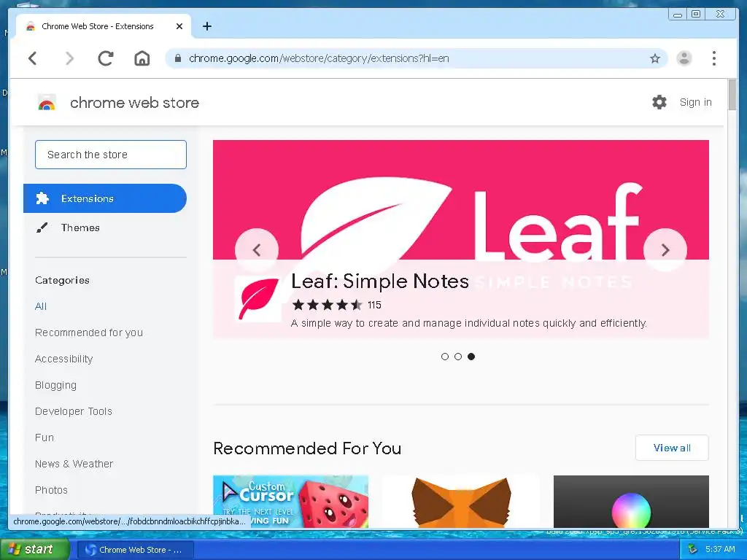Screen dimensions: 747x560
Task: Select the Recommended for you category
Action: pos(89,332)
